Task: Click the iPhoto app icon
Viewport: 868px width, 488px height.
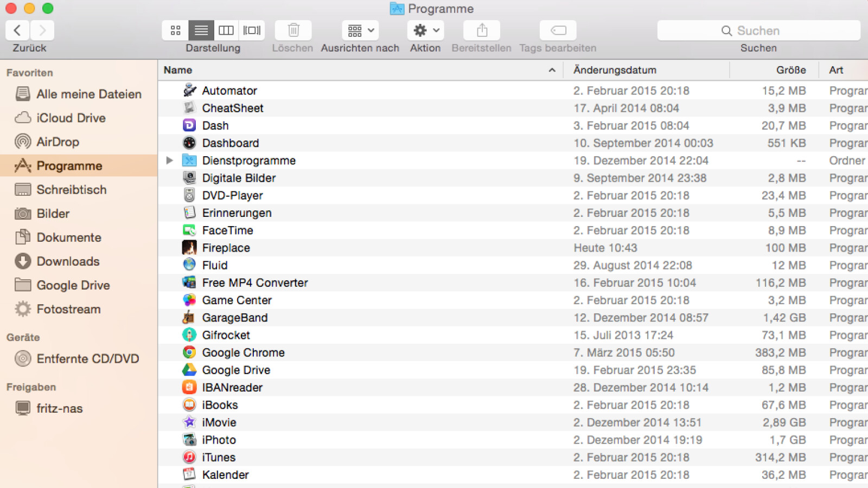Action: 189,440
